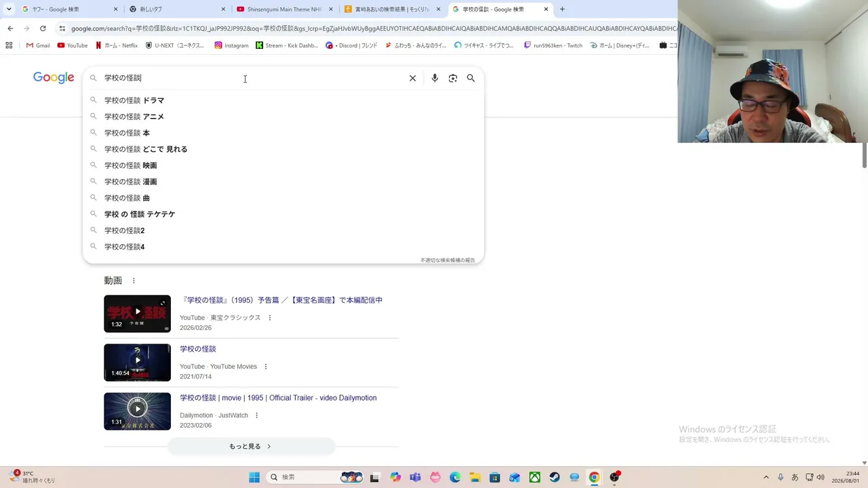Open options for 東宝クラシックス video result
The height and width of the screenshot is (488, 868).
click(x=270, y=317)
